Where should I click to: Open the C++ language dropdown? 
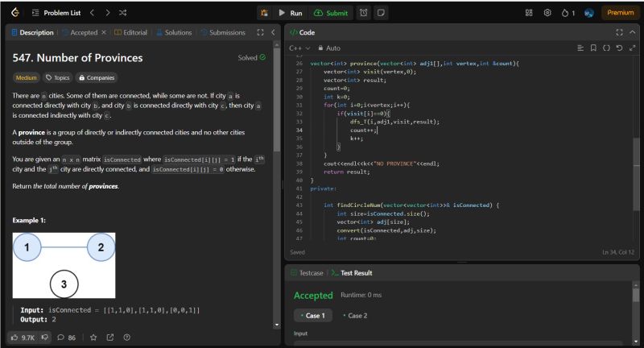[x=299, y=48]
